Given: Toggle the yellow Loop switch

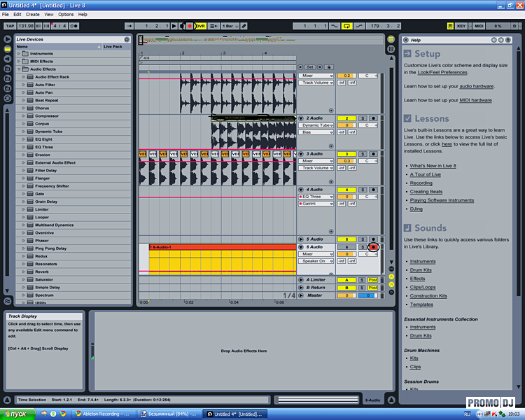Looking at the screenshot, I should (x=346, y=26).
